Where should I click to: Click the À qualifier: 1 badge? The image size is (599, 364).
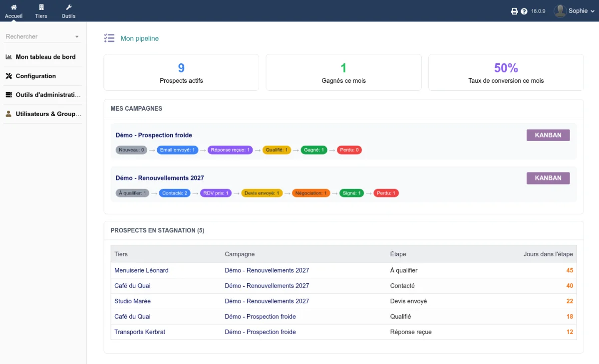tap(132, 193)
